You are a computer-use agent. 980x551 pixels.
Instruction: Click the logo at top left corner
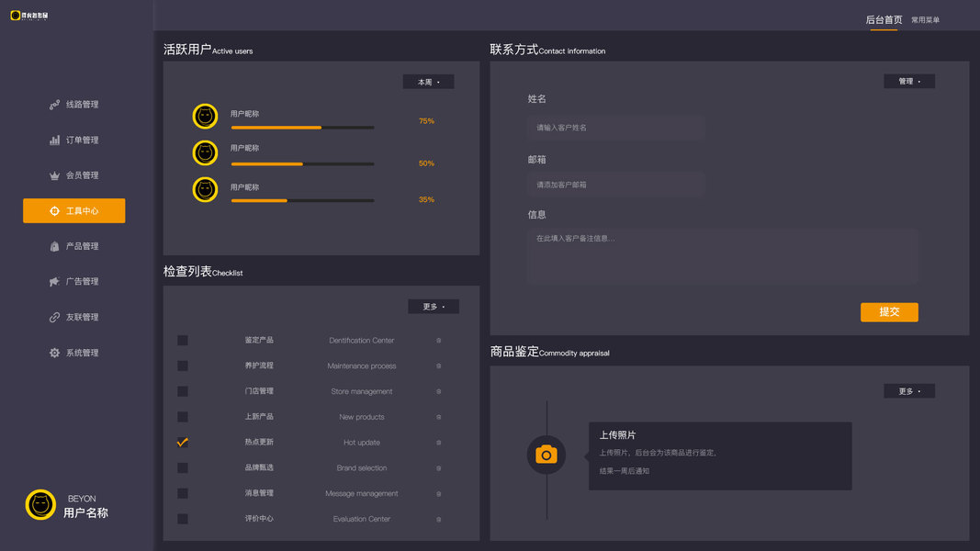pyautogui.click(x=29, y=15)
